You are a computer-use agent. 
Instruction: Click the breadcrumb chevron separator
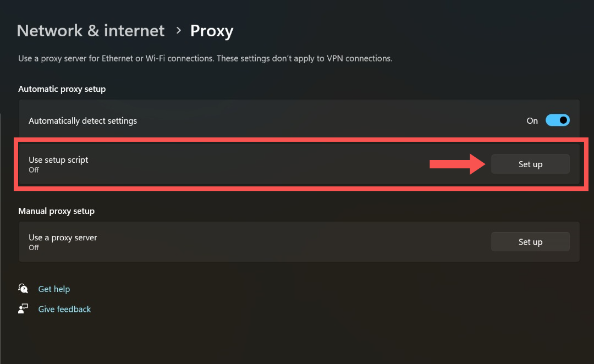tap(178, 31)
